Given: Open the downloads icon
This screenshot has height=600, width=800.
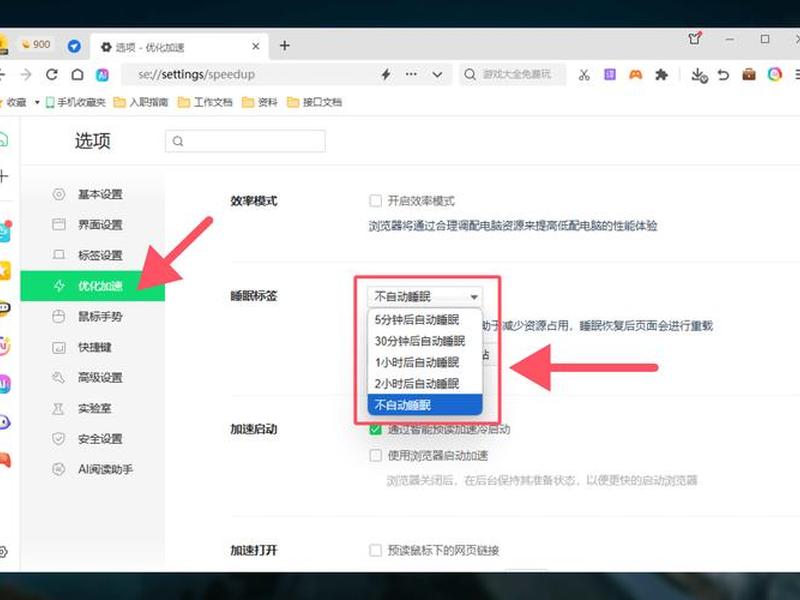Looking at the screenshot, I should coord(698,76).
